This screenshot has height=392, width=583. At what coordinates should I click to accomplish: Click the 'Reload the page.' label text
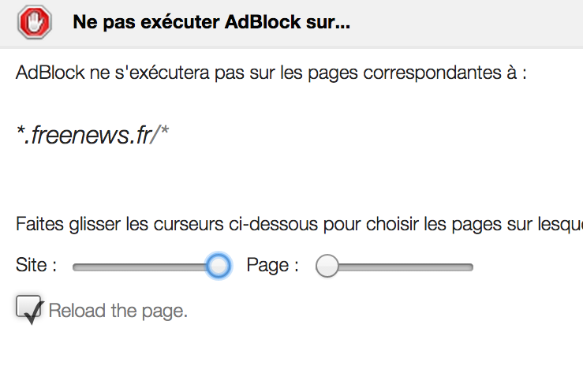point(118,311)
